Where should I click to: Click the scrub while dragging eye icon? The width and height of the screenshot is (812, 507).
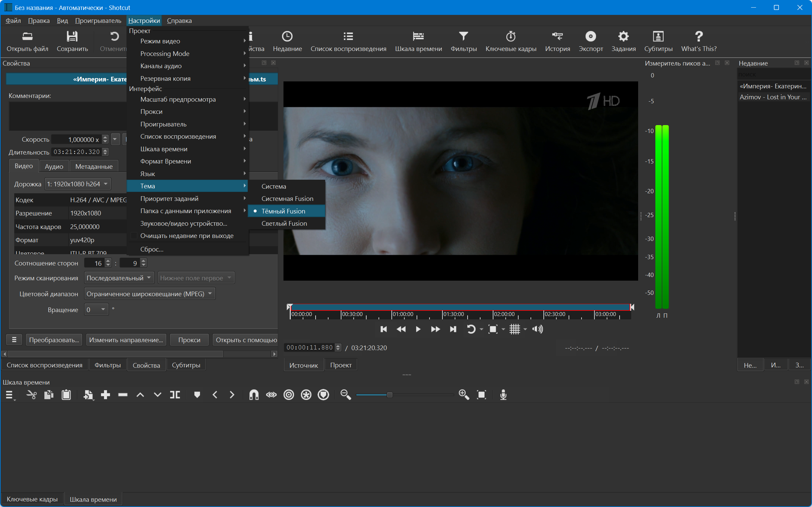point(271,395)
